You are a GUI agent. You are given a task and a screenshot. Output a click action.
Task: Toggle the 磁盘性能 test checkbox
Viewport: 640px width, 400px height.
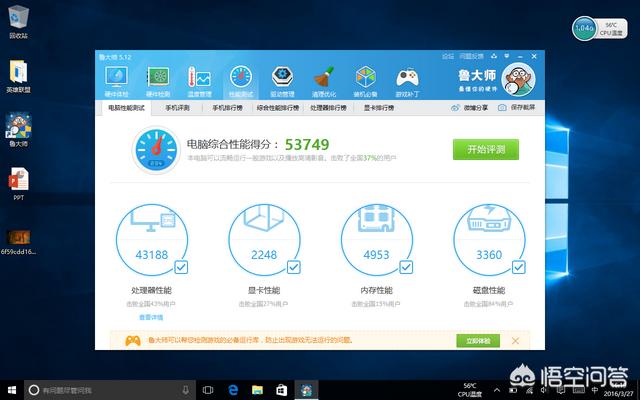pos(519,267)
